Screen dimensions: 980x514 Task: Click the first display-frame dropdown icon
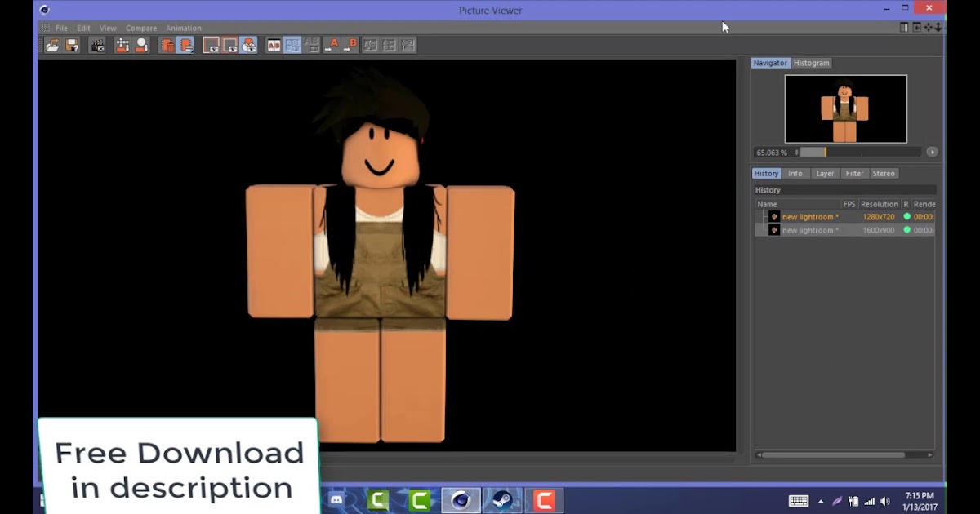pos(212,46)
